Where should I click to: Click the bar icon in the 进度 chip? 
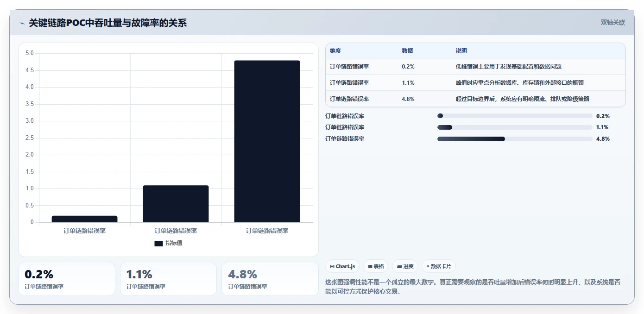coord(399,266)
